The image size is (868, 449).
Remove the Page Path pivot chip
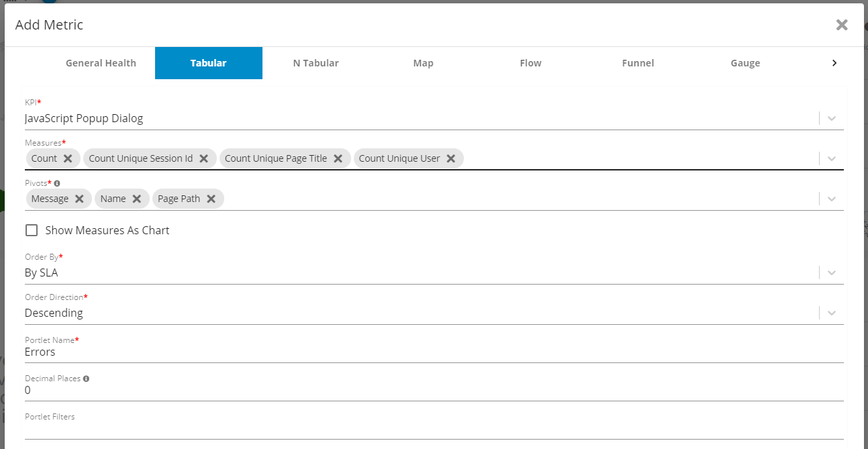point(211,199)
